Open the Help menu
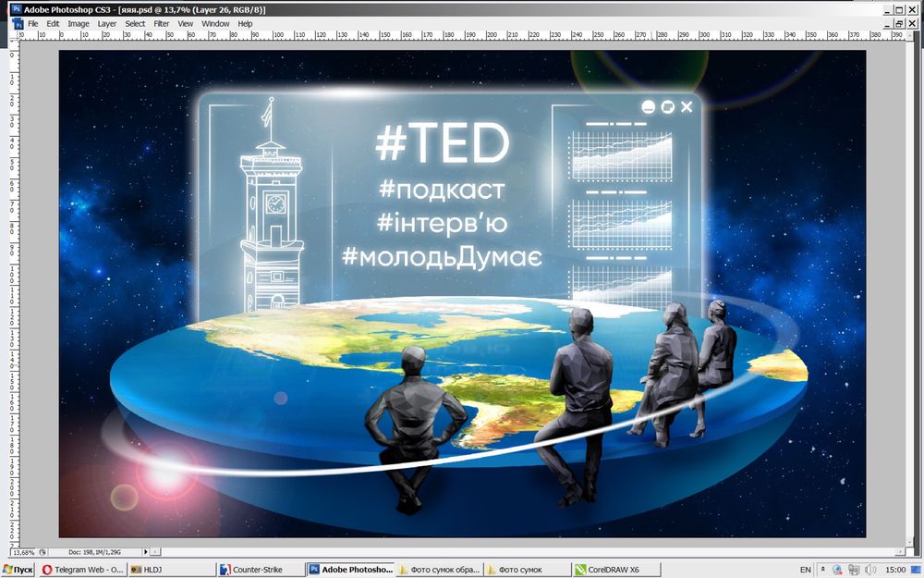Screen dimensions: 924x578 point(245,24)
